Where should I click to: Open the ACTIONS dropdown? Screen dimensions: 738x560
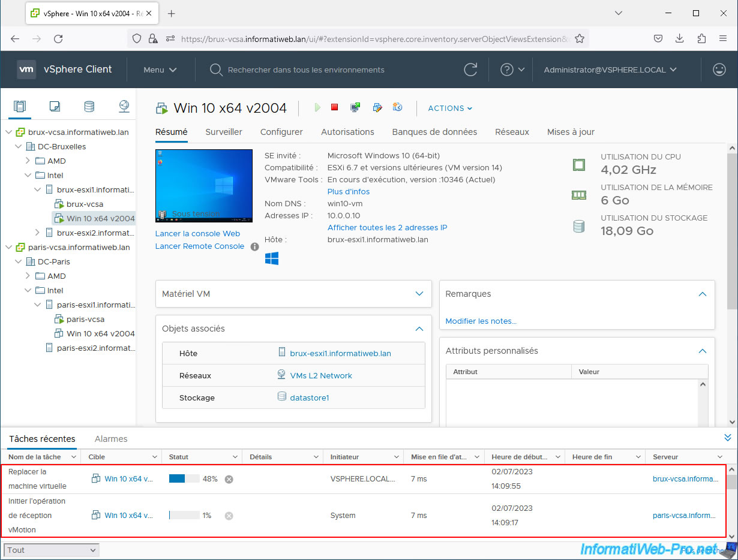click(x=450, y=108)
